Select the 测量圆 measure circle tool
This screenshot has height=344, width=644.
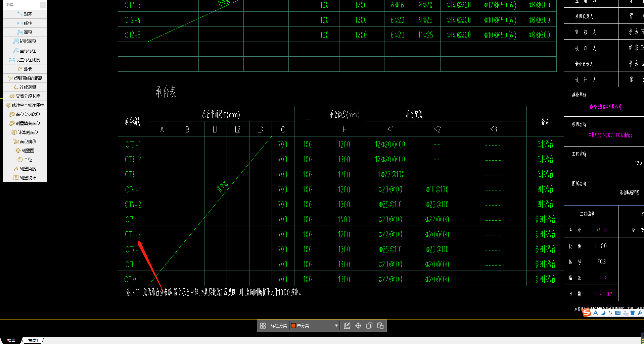[x=25, y=151]
